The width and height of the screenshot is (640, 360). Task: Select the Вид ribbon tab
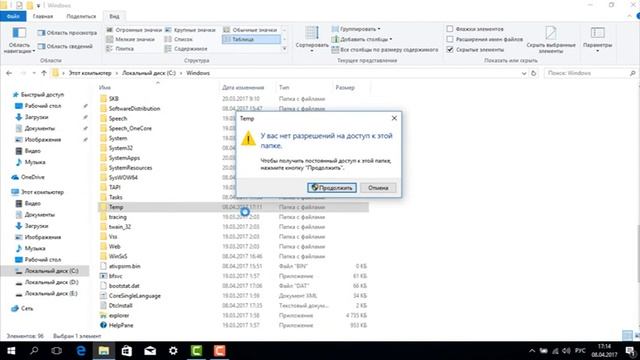(x=114, y=16)
